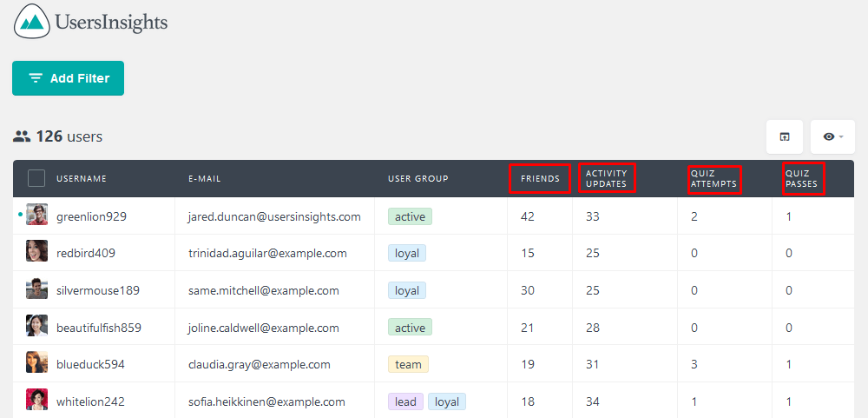Click activity updates 33 for greenlion929
Viewport: 868px width, 418px height.
pyautogui.click(x=593, y=216)
